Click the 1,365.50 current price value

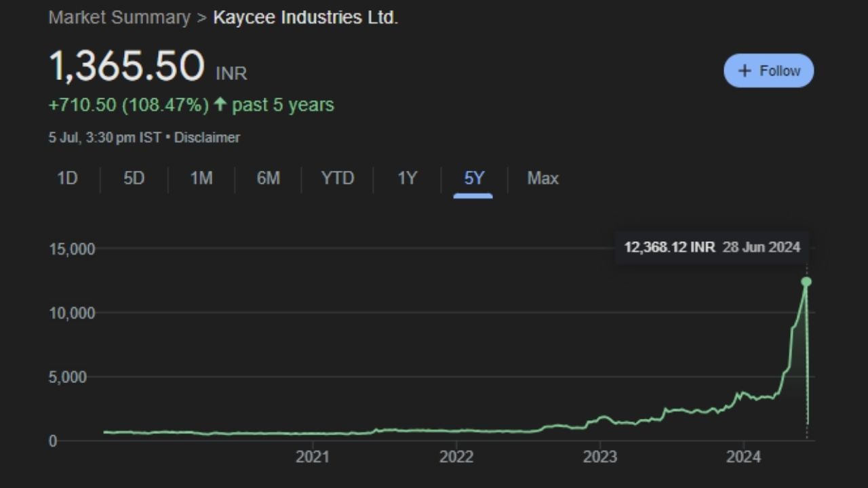(126, 66)
